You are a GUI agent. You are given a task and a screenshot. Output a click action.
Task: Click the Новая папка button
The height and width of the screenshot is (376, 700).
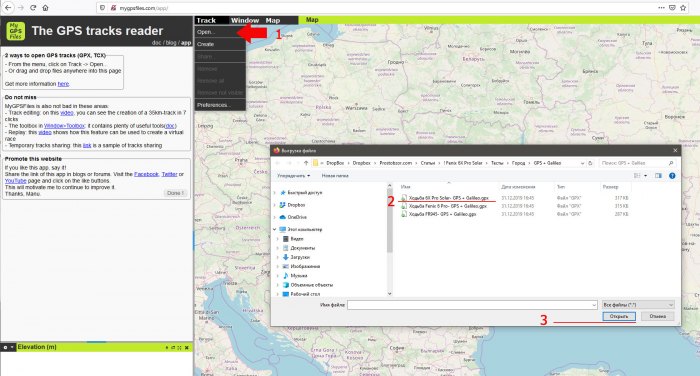click(x=335, y=176)
